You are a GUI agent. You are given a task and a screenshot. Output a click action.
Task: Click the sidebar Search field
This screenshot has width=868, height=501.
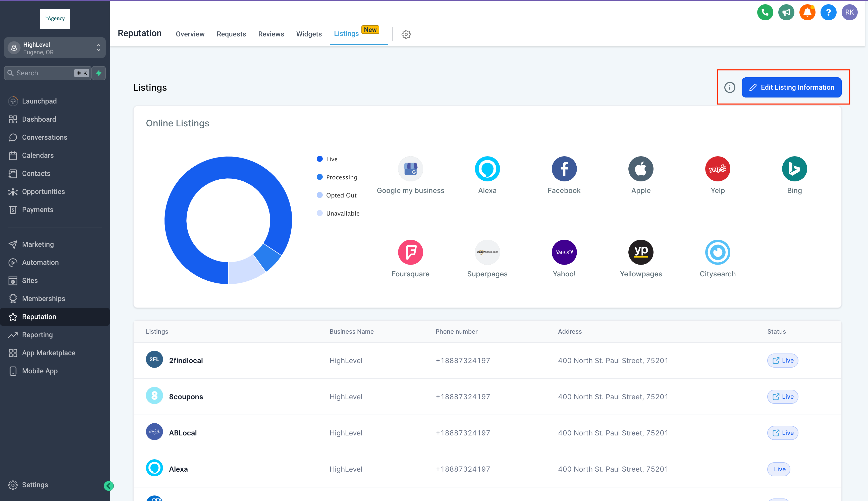[x=48, y=73]
